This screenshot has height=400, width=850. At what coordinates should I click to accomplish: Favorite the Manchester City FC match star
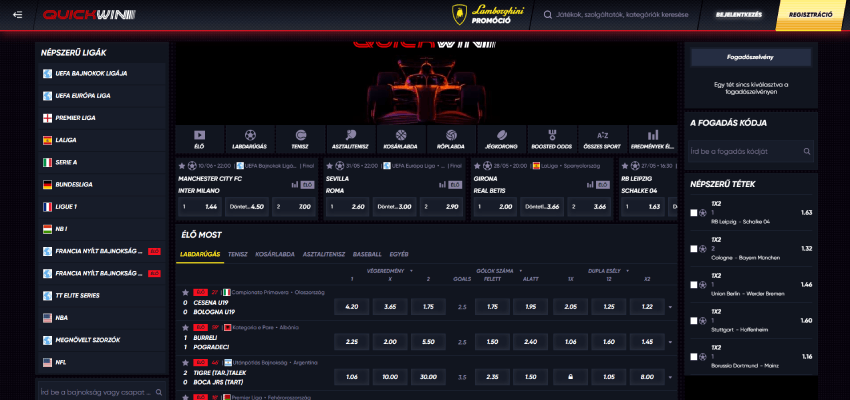182,166
